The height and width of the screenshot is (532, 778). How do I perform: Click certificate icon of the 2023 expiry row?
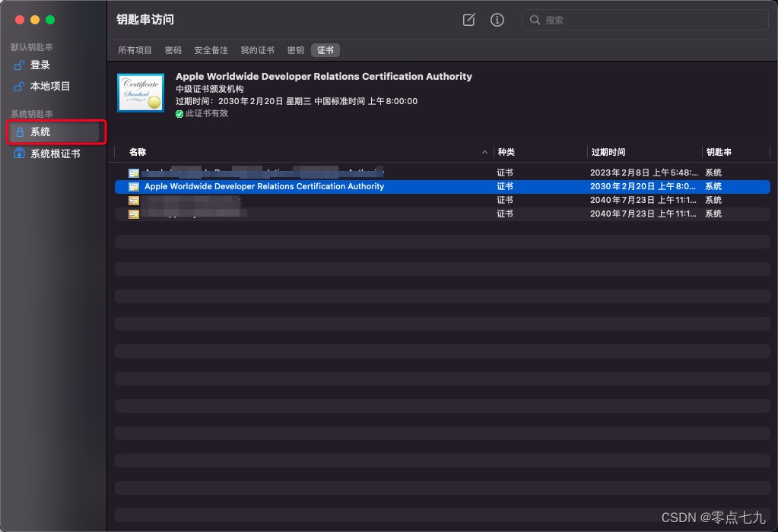point(134,173)
